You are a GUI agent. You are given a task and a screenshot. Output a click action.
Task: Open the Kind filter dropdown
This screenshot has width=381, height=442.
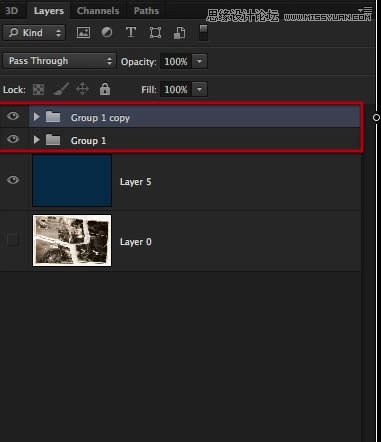click(x=34, y=33)
